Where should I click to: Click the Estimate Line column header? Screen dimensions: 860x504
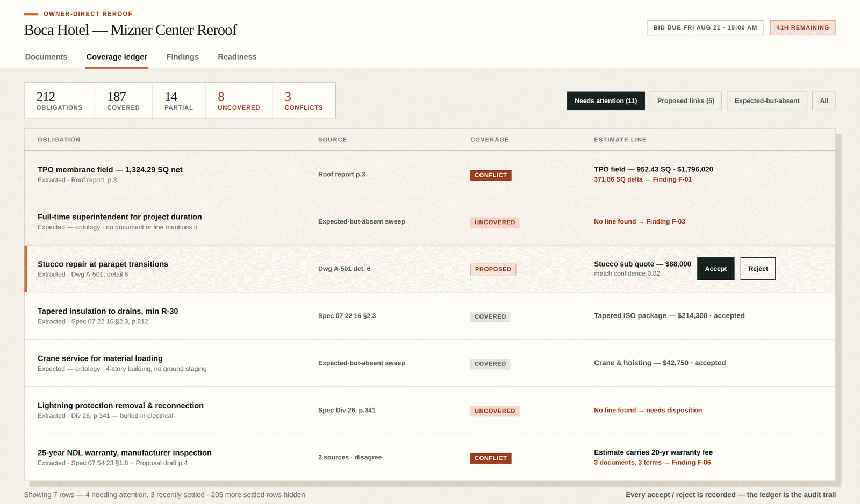tap(620, 140)
